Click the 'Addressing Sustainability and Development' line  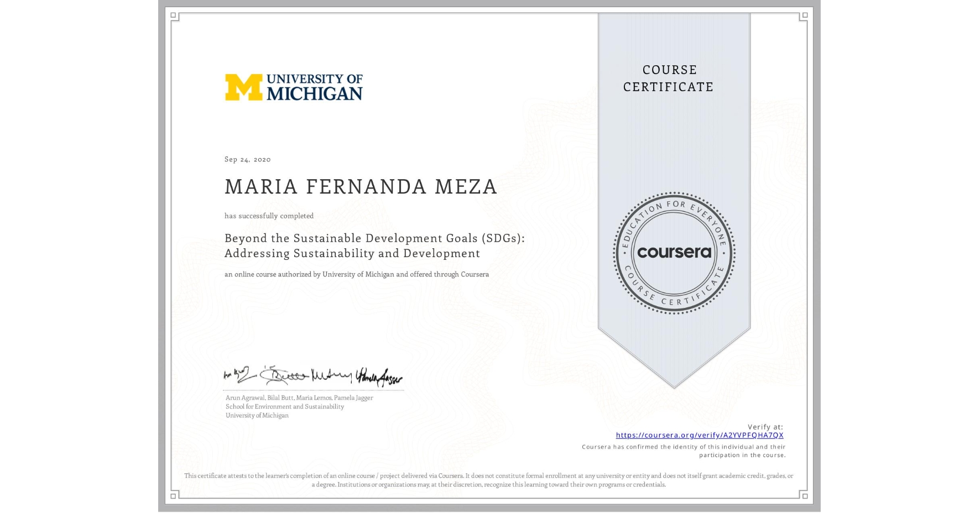(x=352, y=253)
